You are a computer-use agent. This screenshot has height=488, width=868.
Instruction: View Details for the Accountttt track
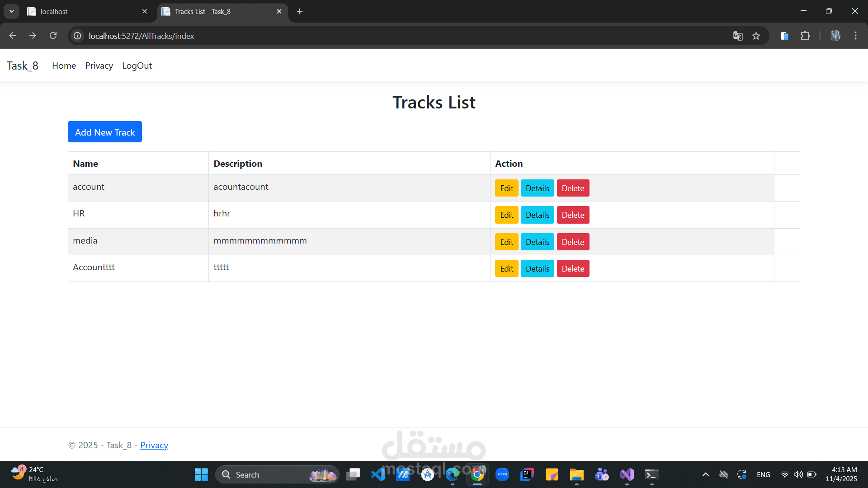point(537,269)
